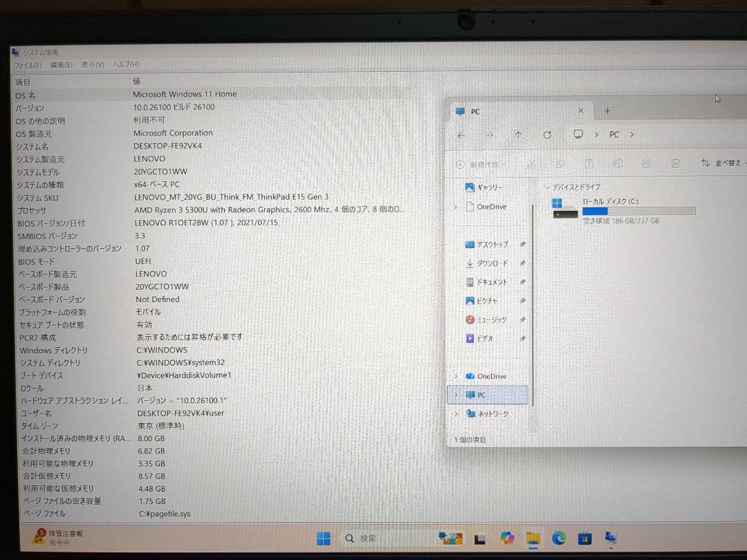Click the Rename icon in Explorer toolbar
Image resolution: width=747 pixels, height=560 pixels.
(x=618, y=164)
